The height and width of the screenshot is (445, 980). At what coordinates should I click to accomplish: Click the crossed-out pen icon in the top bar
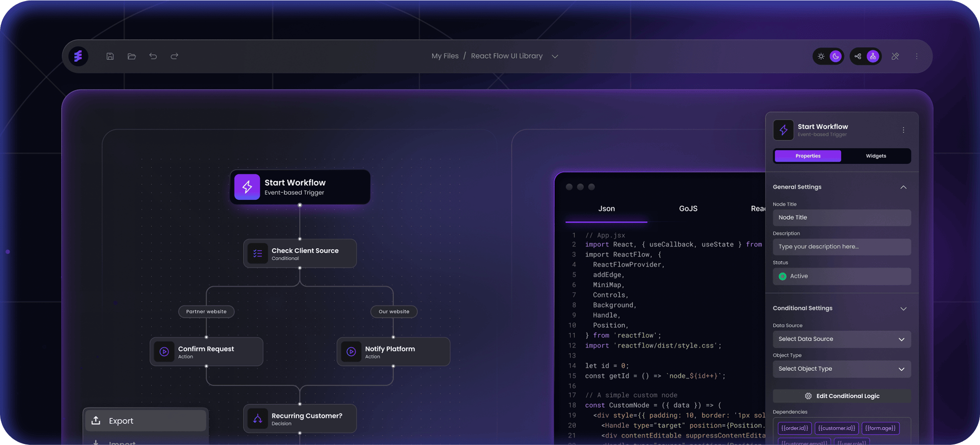pyautogui.click(x=895, y=56)
